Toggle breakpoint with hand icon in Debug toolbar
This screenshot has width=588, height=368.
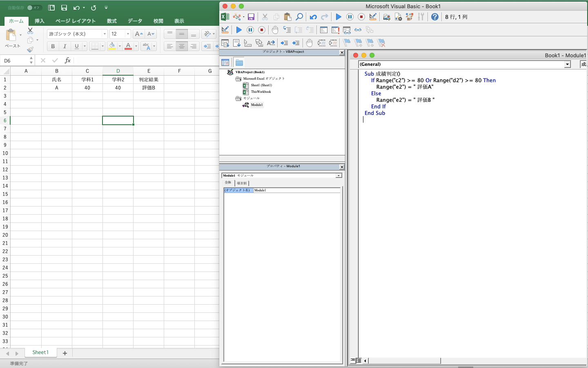click(x=275, y=30)
